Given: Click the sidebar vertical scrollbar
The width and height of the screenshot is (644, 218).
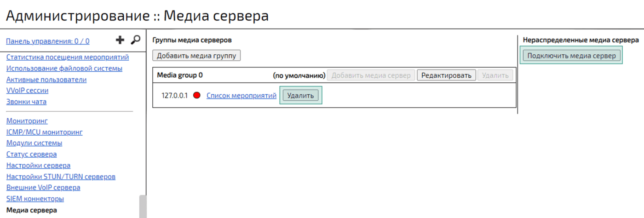Looking at the screenshot, I should (143, 207).
